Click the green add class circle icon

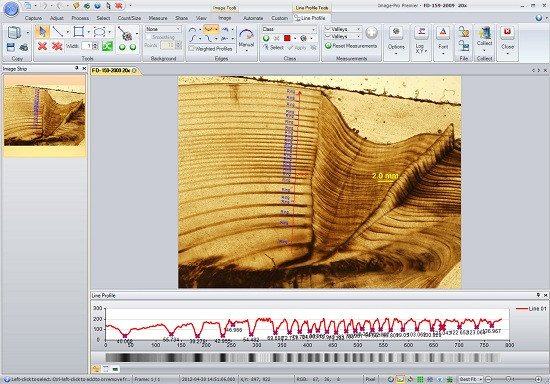(x=266, y=38)
